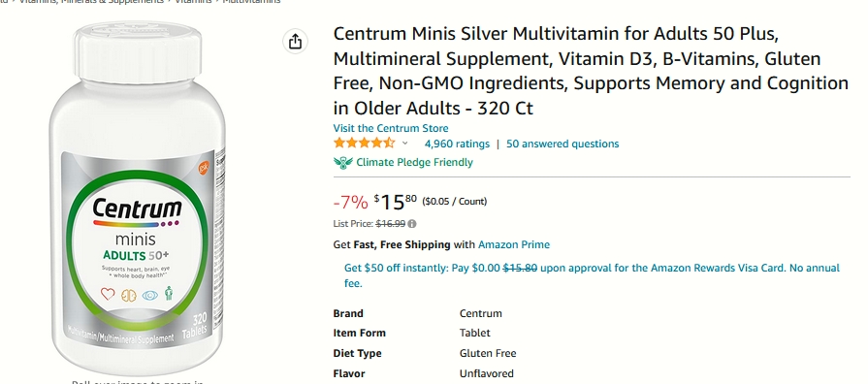Click the Centrum logo on the bottle
868x384 pixels.
tap(138, 209)
